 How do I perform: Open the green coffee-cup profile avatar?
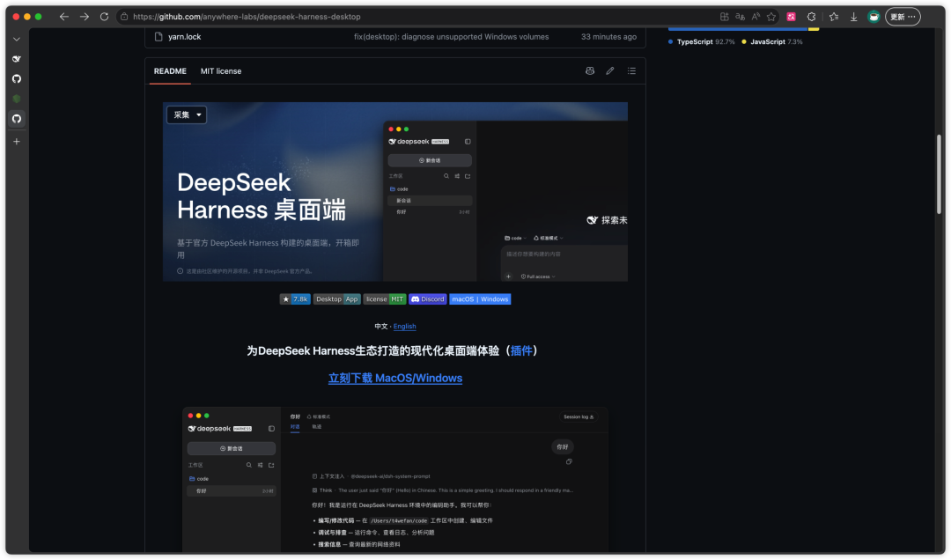coord(874,17)
